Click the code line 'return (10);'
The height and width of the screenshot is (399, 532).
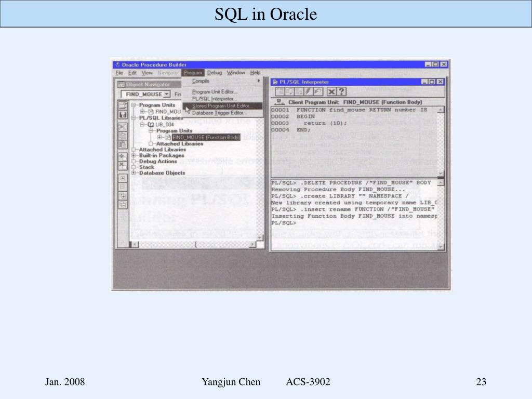[325, 123]
